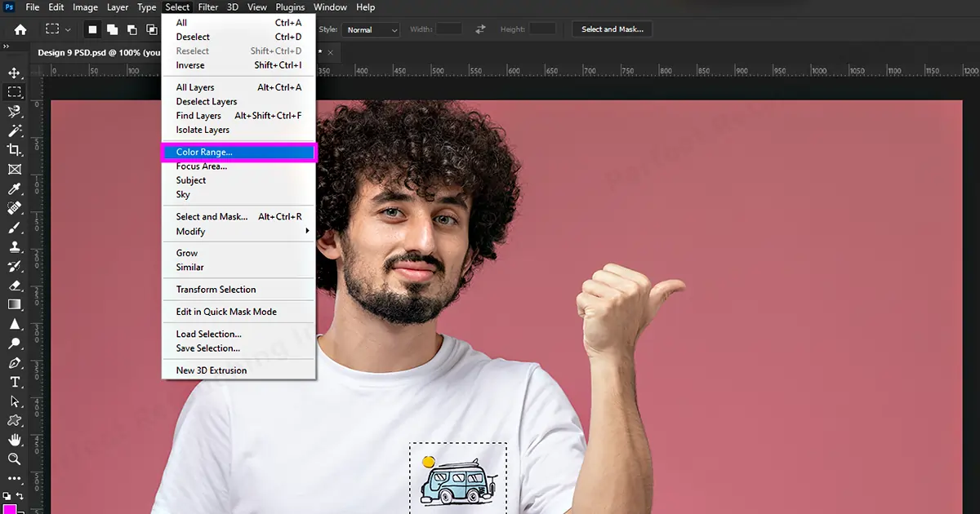This screenshot has width=980, height=514.
Task: Open the Style dropdown set to Normal
Action: click(372, 29)
